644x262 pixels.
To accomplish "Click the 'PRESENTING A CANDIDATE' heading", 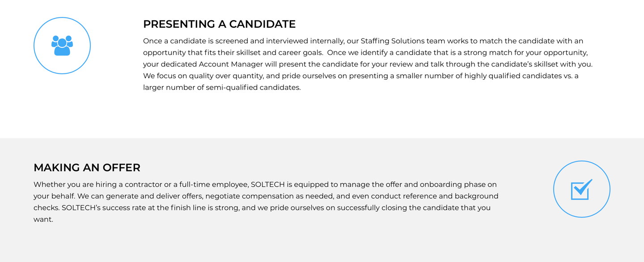I will [219, 24].
